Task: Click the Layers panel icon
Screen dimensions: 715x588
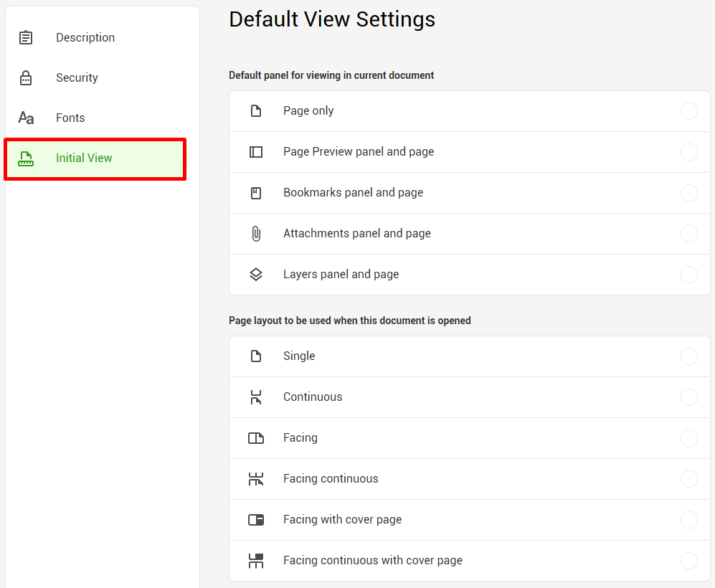Action: tap(256, 275)
